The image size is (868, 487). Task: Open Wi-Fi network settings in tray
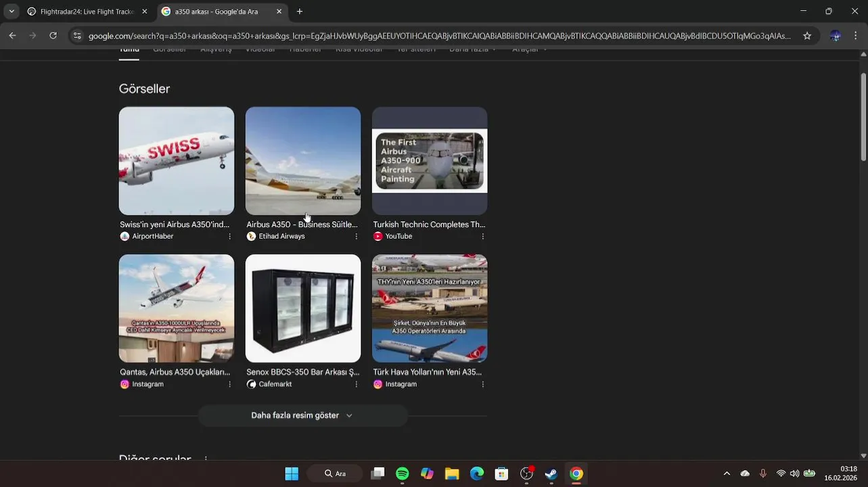781,473
